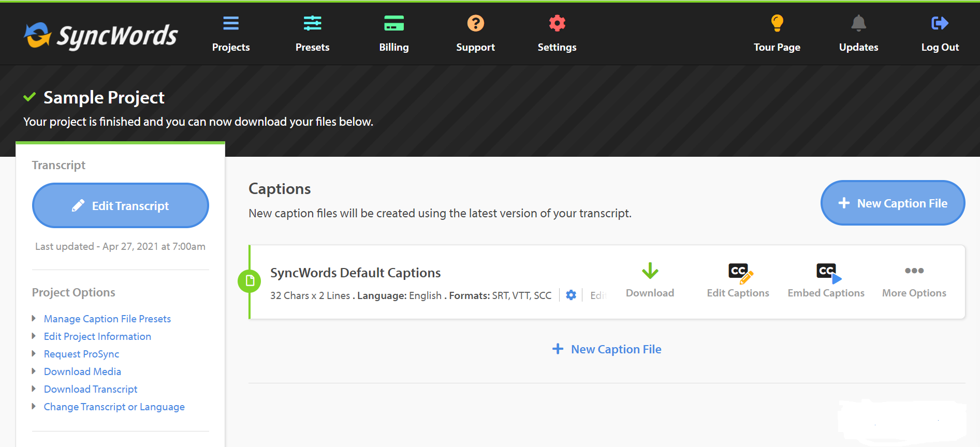Click the Updates bell icon

[x=859, y=23]
